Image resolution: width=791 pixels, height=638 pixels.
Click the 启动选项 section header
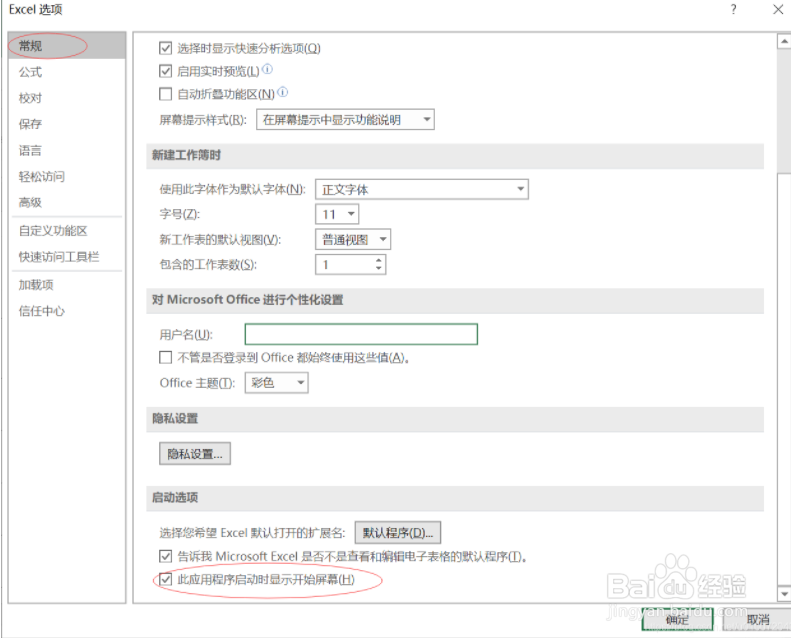click(455, 498)
